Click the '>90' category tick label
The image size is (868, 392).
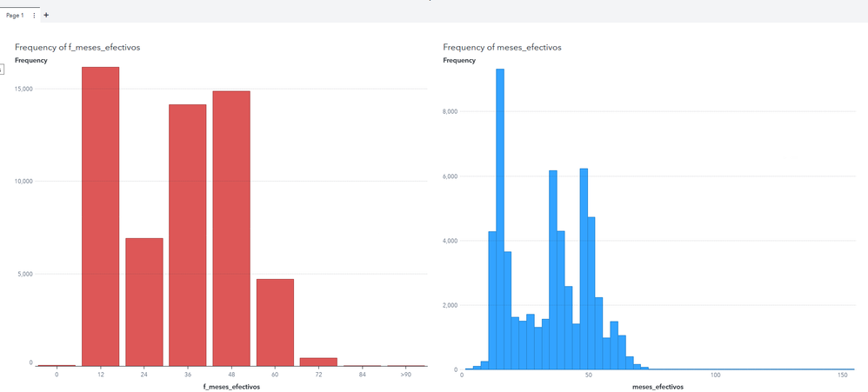(405, 375)
